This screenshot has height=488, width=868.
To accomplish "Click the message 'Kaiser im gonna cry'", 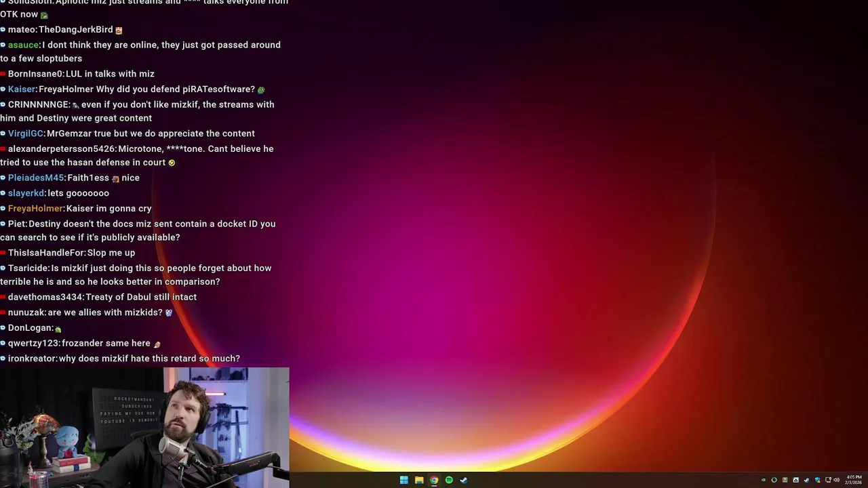I will click(108, 208).
